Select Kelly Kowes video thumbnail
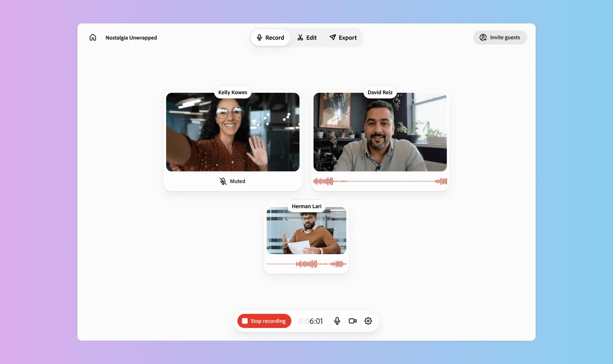 [x=232, y=133]
